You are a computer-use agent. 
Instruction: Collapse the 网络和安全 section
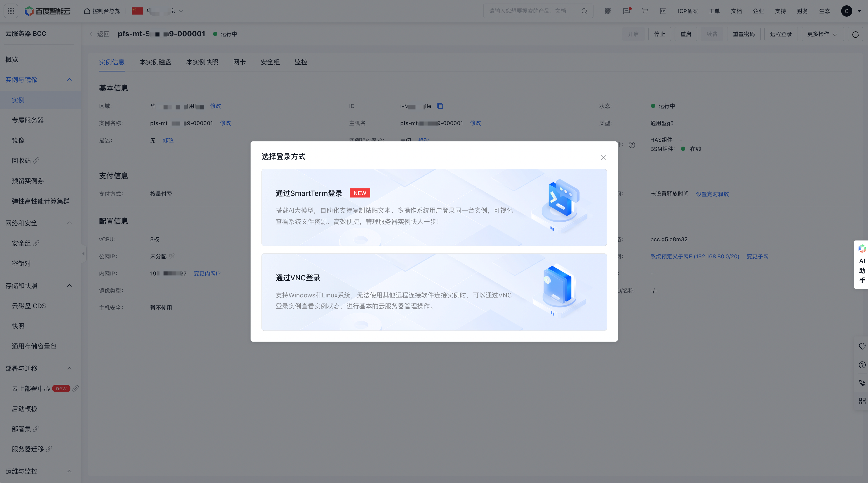69,223
